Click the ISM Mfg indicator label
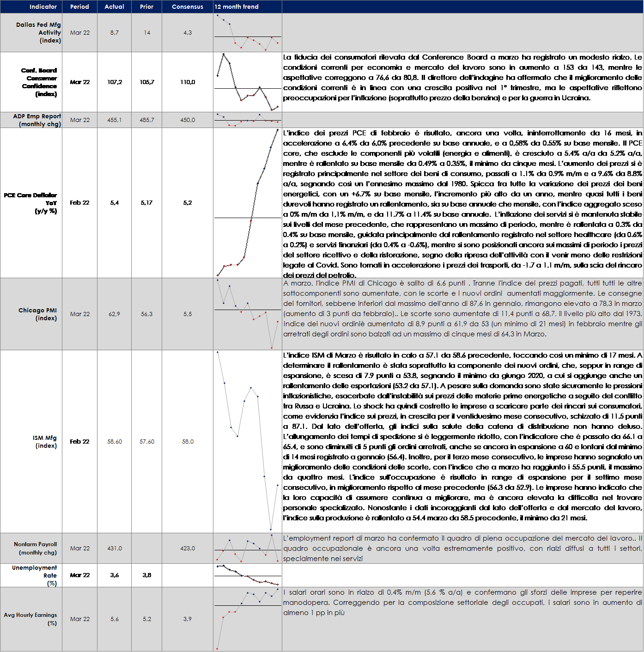This screenshot has width=644, height=652. click(x=45, y=442)
